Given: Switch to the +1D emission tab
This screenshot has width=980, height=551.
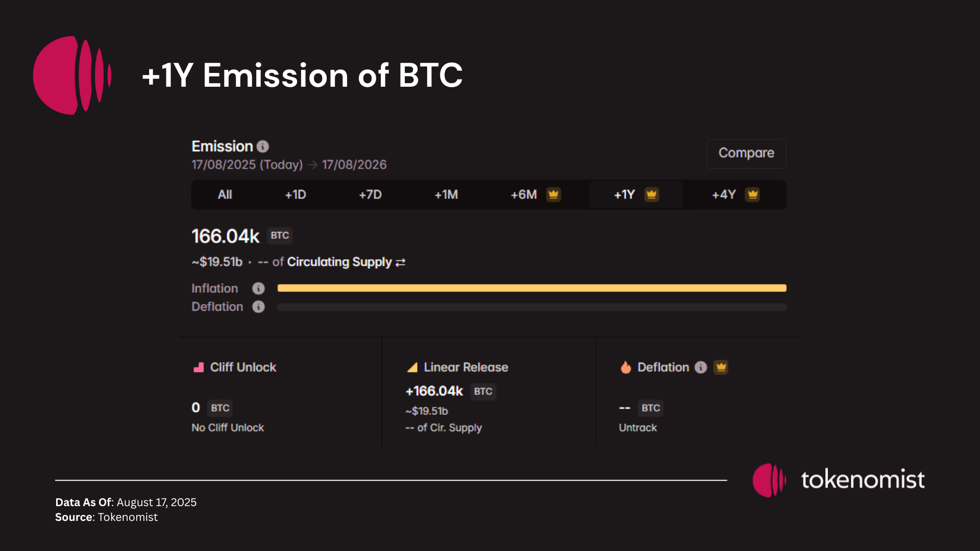Looking at the screenshot, I should click(x=296, y=195).
